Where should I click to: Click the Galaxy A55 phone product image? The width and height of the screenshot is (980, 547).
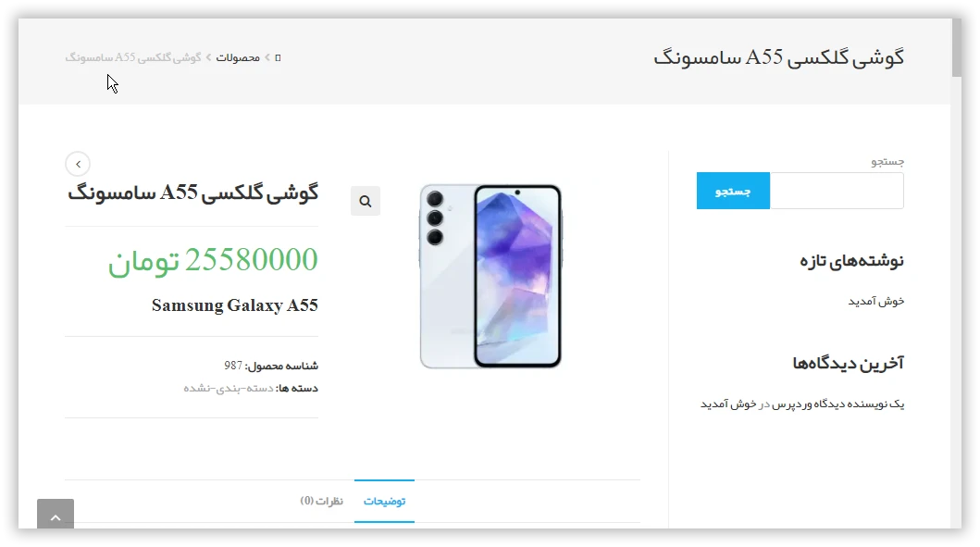click(490, 276)
